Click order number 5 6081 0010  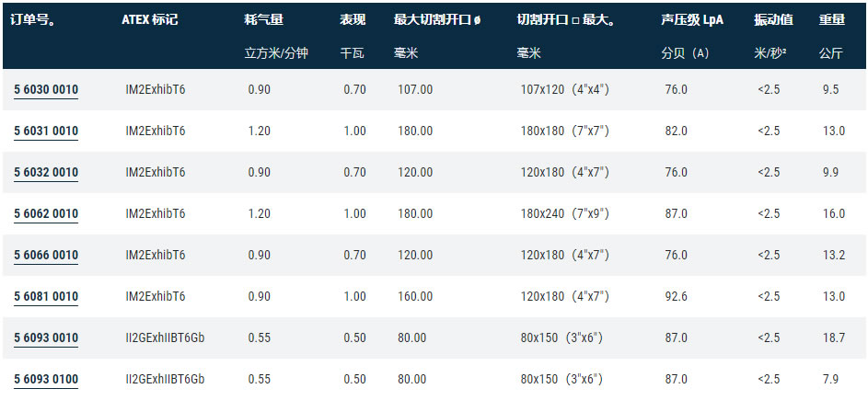click(x=46, y=297)
